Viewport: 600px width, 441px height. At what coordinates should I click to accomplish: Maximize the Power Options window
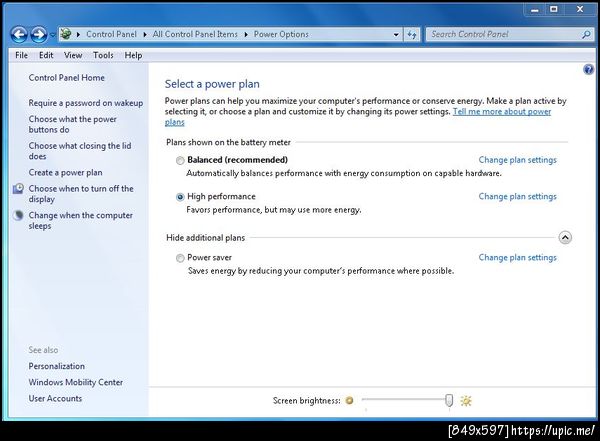tap(554, 10)
